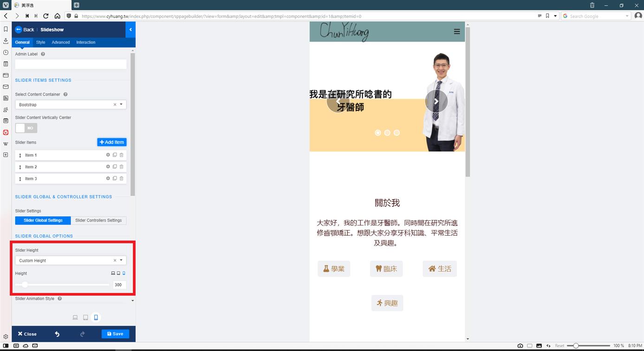This screenshot has height=351, width=644.
Task: Open the hamburger menu on preview
Action: click(x=457, y=32)
